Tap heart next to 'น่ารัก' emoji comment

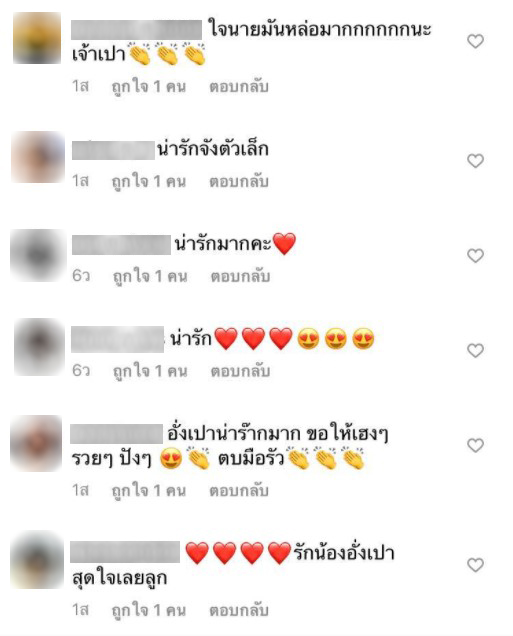[475, 350]
